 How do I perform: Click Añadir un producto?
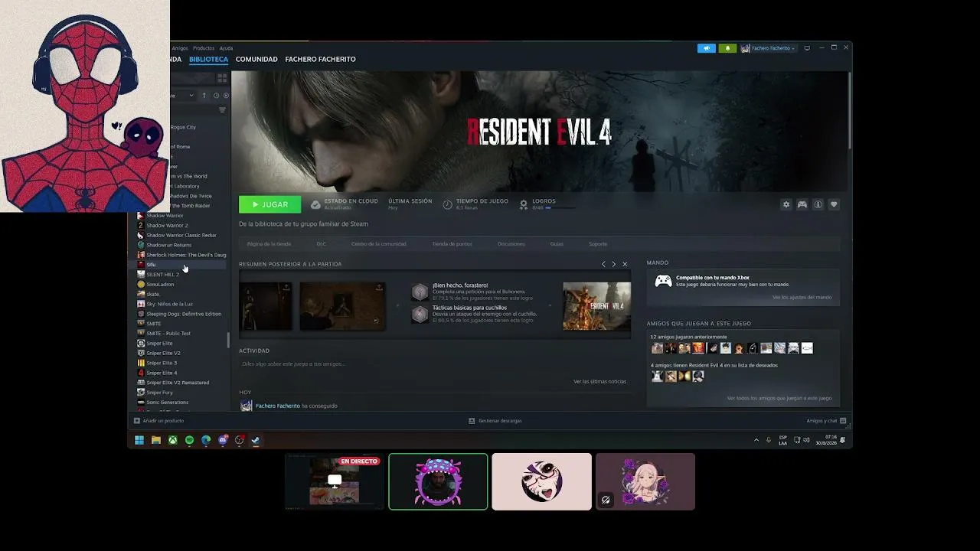(159, 421)
